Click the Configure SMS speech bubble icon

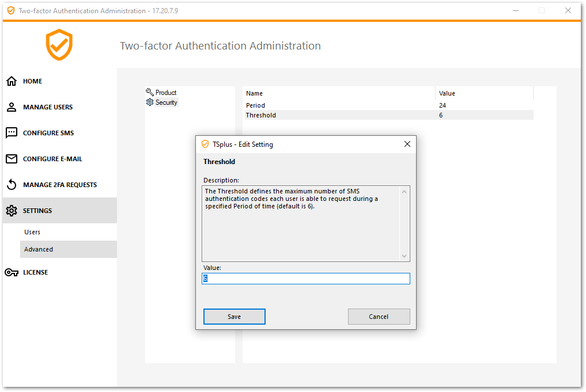[x=12, y=133]
